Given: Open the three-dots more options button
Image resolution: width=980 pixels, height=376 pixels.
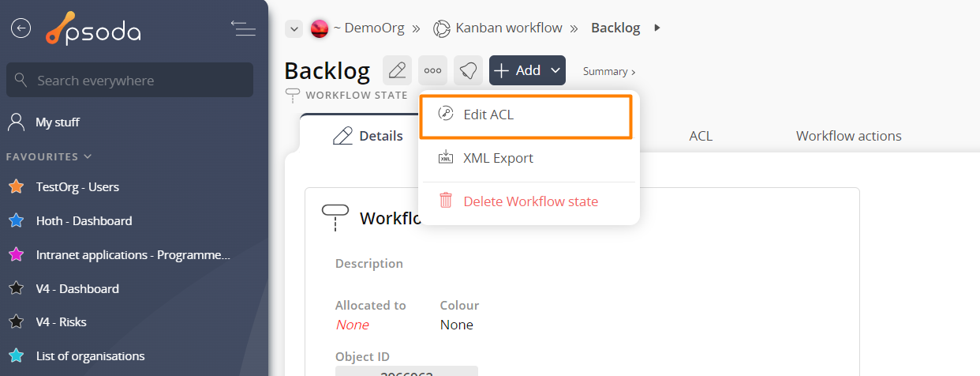Looking at the screenshot, I should pyautogui.click(x=432, y=70).
